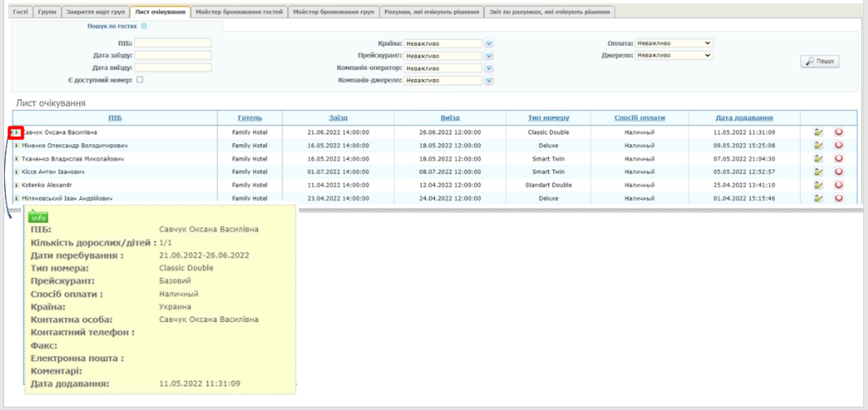Remove the Міляновський Іван Андрійович entry

point(839,198)
